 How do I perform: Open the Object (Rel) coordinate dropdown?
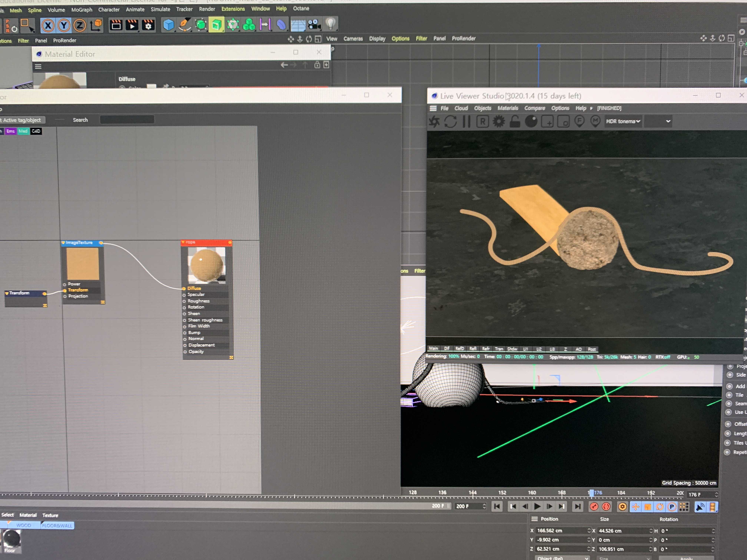562,558
